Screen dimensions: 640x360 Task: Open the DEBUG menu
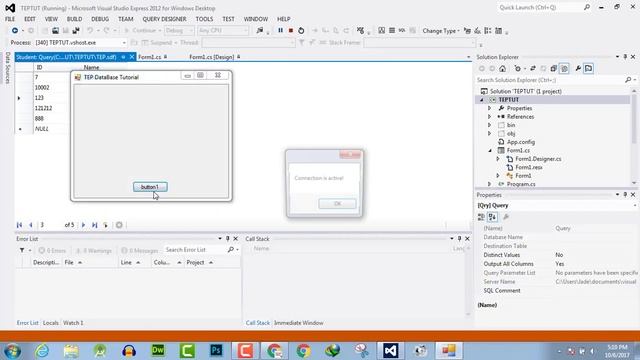tap(100, 19)
